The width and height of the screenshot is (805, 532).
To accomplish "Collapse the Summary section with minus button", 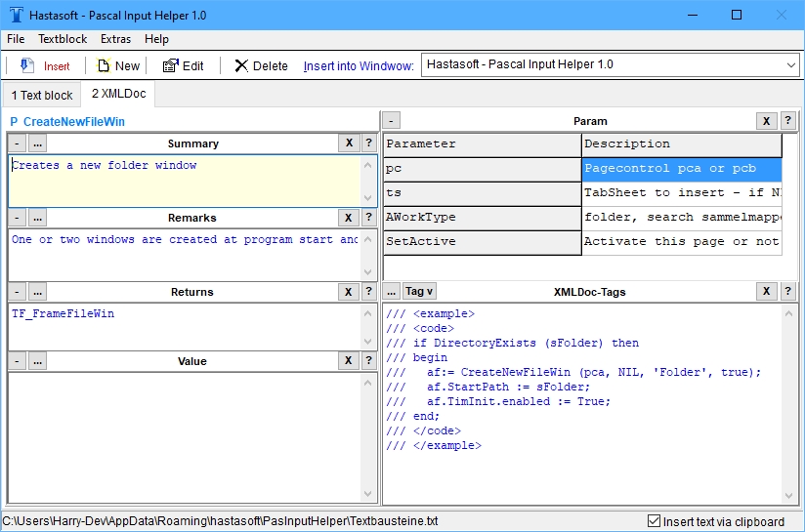I will [x=17, y=143].
